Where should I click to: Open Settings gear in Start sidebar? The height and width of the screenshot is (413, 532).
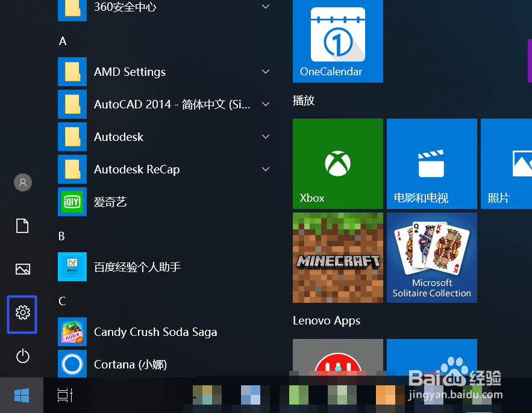click(x=22, y=312)
